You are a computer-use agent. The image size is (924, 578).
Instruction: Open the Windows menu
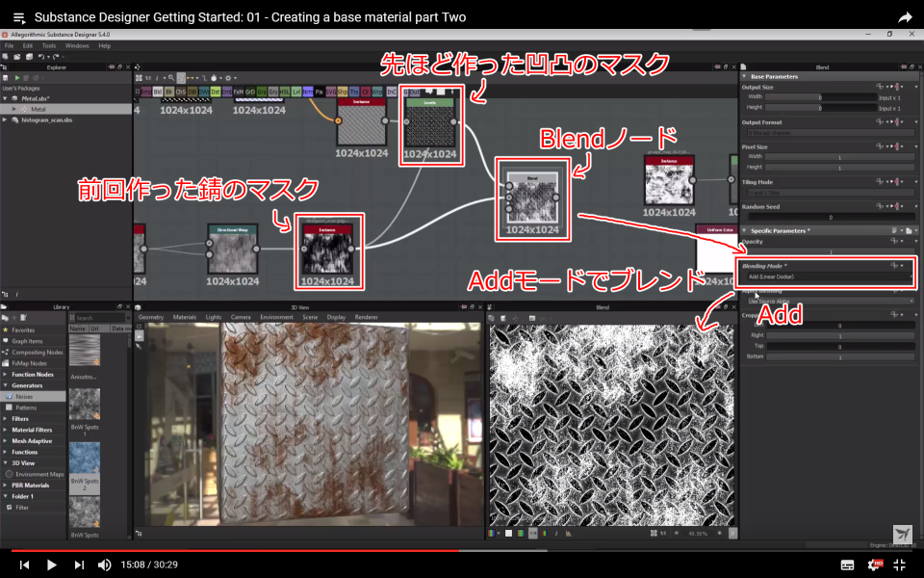click(77, 45)
